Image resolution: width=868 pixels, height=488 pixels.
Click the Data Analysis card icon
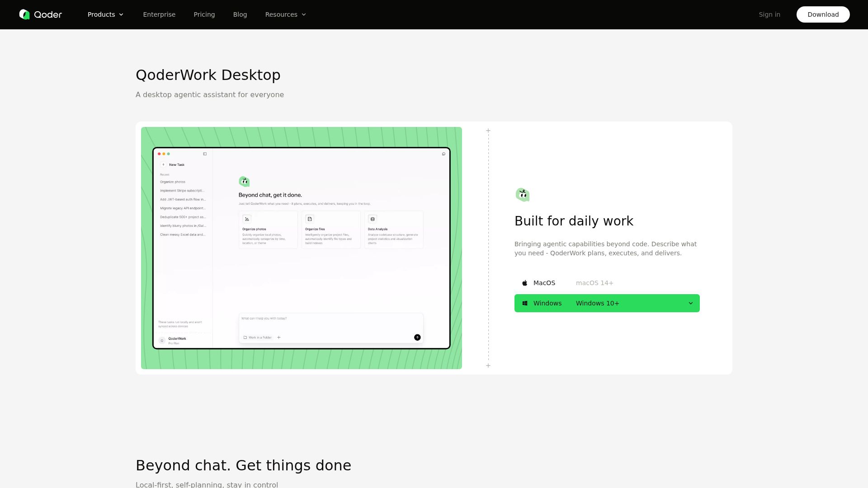(x=373, y=219)
